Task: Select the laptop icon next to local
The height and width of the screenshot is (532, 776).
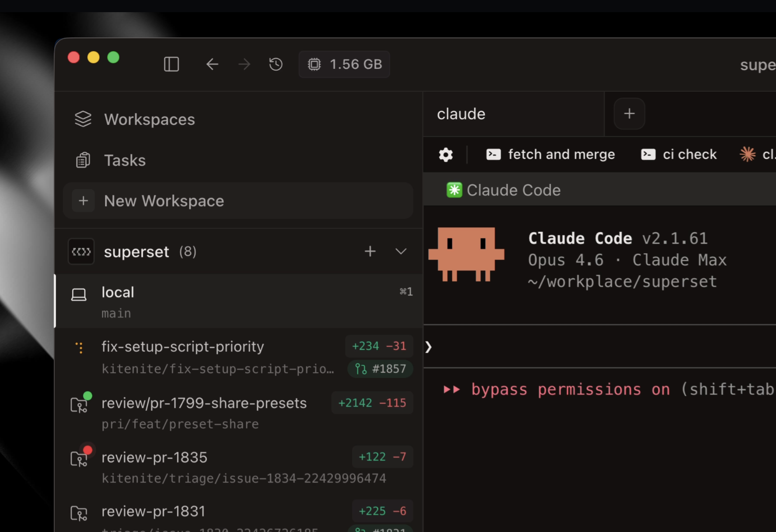Action: coord(79,294)
